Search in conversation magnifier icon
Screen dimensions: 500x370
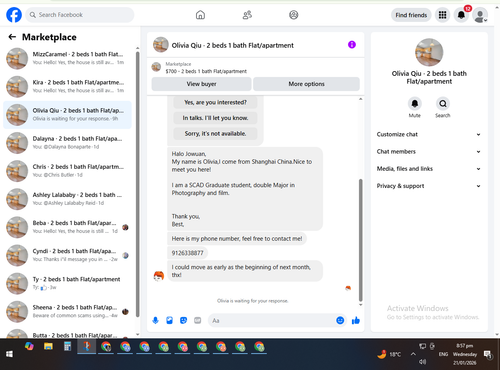[x=443, y=104]
